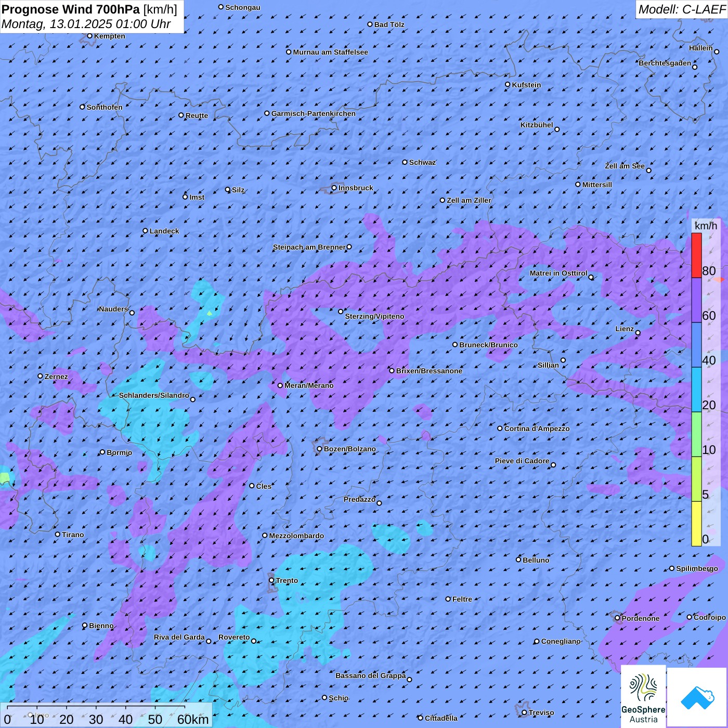
Task: Click the Conegliano location label
Action: 561,641
